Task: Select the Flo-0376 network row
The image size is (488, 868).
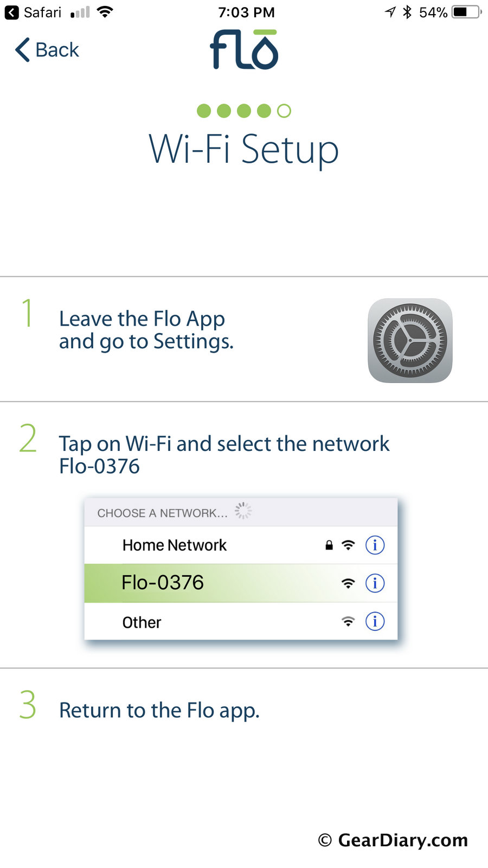Action: pyautogui.click(x=217, y=583)
